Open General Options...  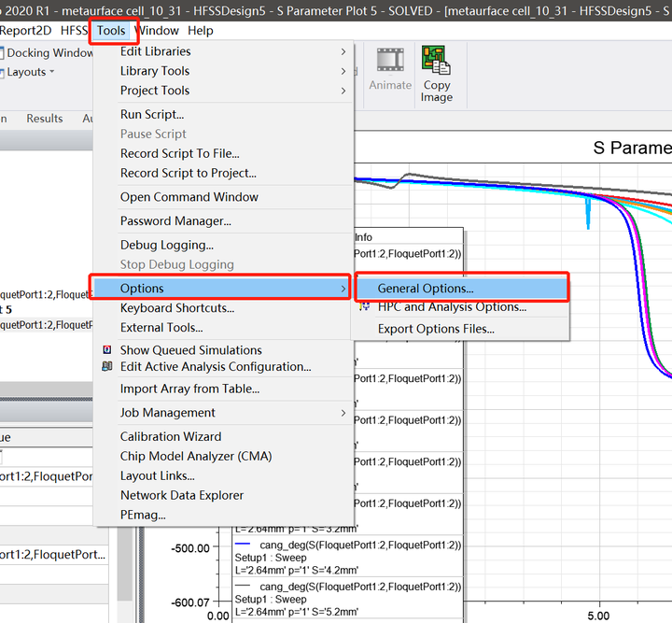pos(461,288)
